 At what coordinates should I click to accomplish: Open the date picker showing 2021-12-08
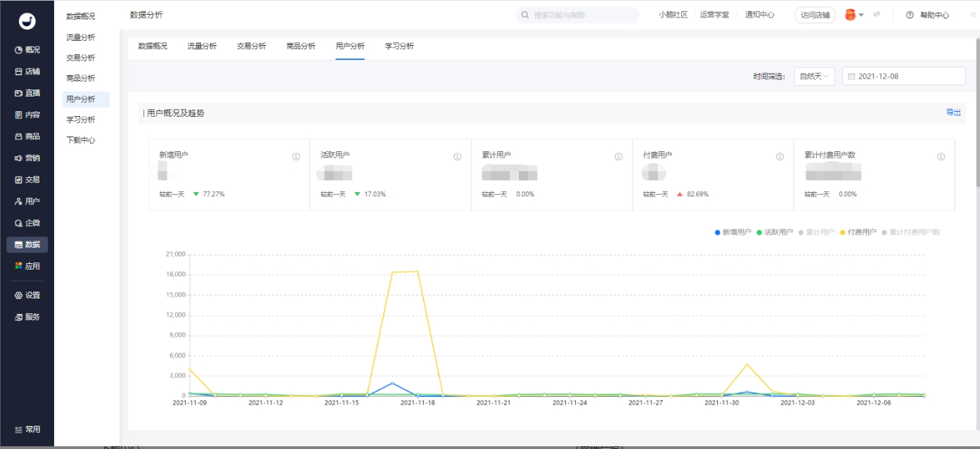(903, 75)
